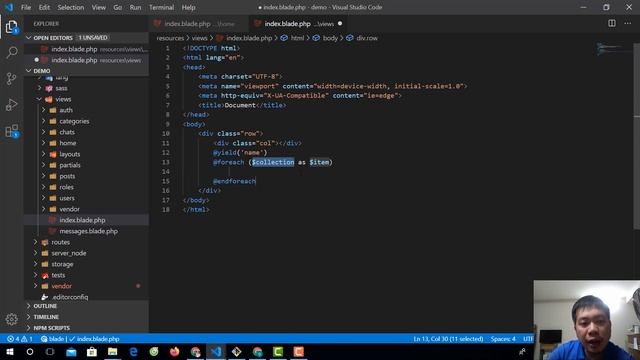Open Task View on the taskbar
The width and height of the screenshot is (640, 360).
(x=50, y=351)
